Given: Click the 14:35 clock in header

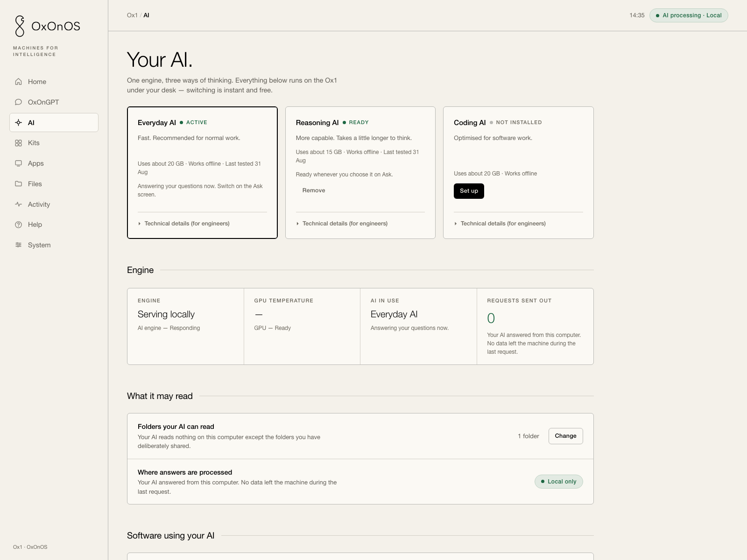Looking at the screenshot, I should (637, 15).
